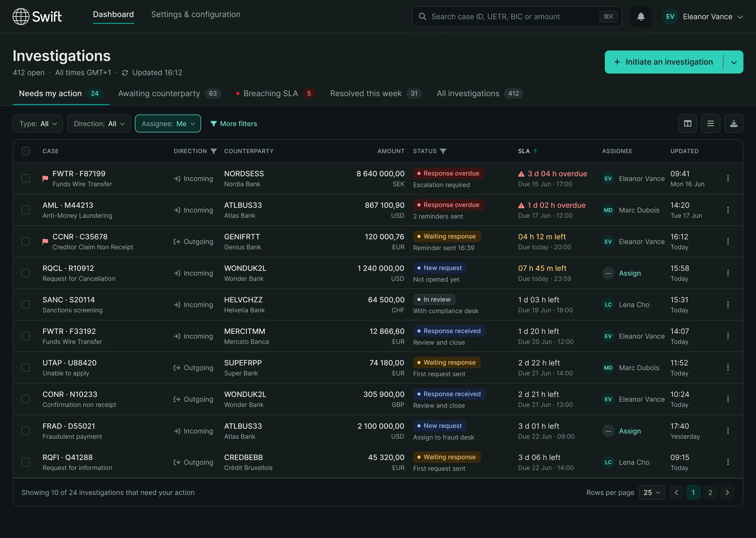Click the red flag on CCNR · C35678
This screenshot has width=756, height=538.
click(x=45, y=241)
